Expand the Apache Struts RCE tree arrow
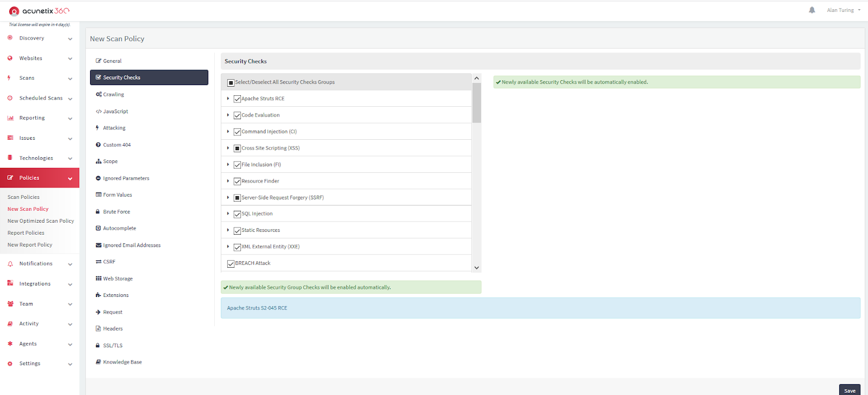Viewport: 868px width, 395px height. coord(228,99)
